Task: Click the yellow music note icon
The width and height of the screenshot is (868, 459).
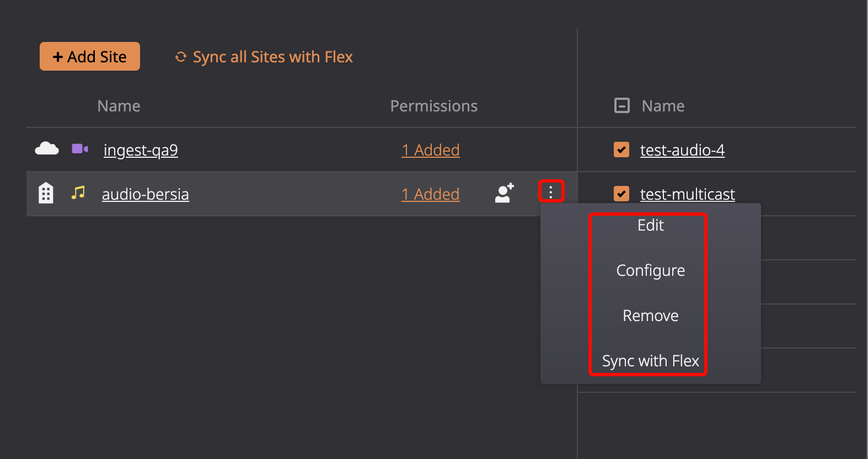Action: click(x=78, y=193)
